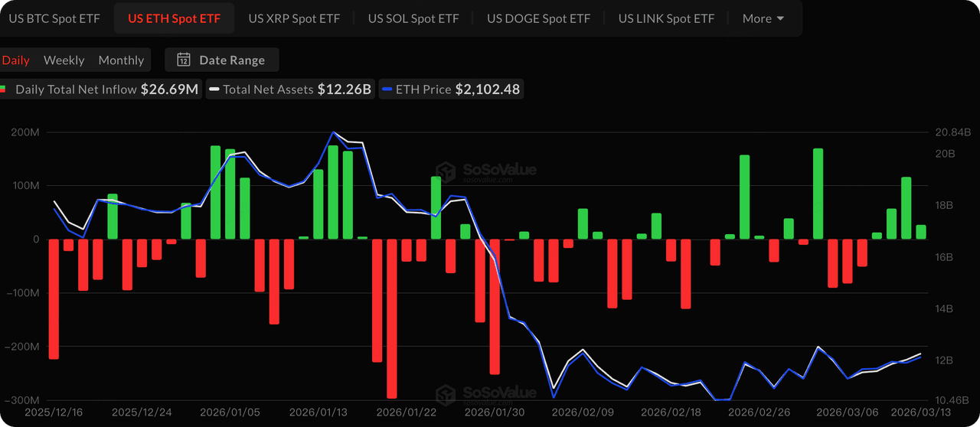Open the Date Range picker
The height and width of the screenshot is (427, 980).
pyautogui.click(x=222, y=60)
